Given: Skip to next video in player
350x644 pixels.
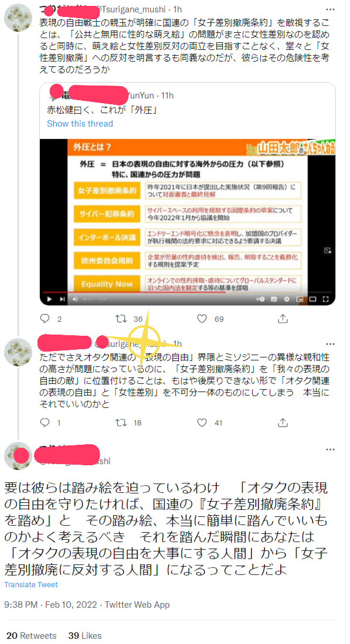Looking at the screenshot, I should pyautogui.click(x=62, y=299).
